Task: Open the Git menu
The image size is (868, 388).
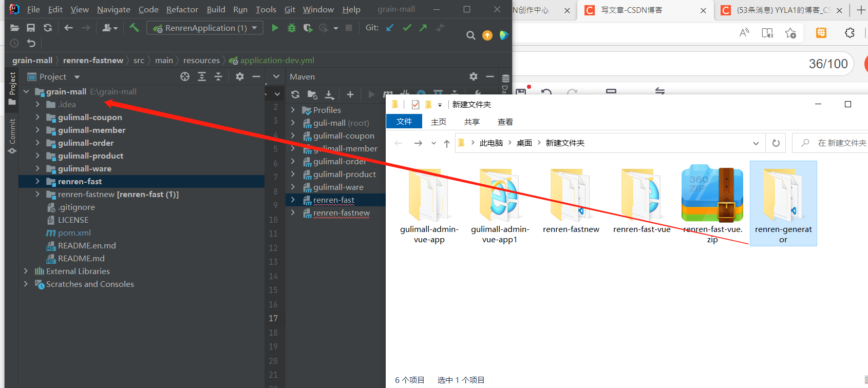Action: click(290, 10)
